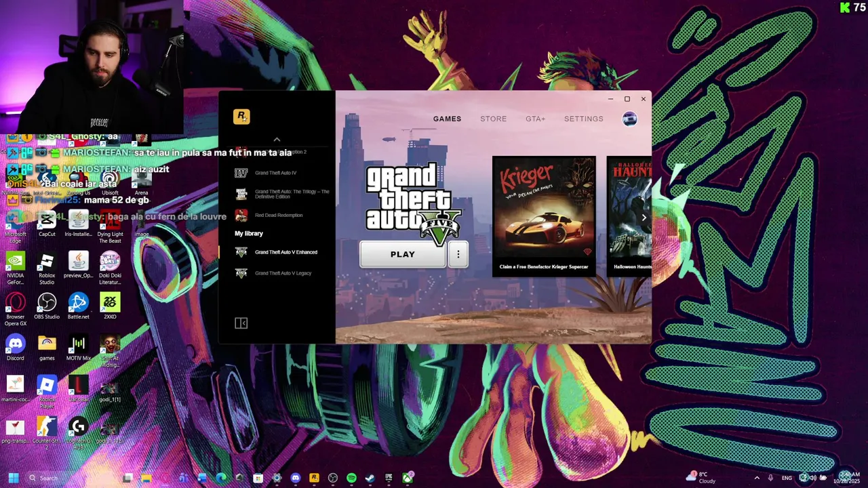This screenshot has width=868, height=488.
Task: Open Steam from the taskbar
Action: [x=370, y=478]
